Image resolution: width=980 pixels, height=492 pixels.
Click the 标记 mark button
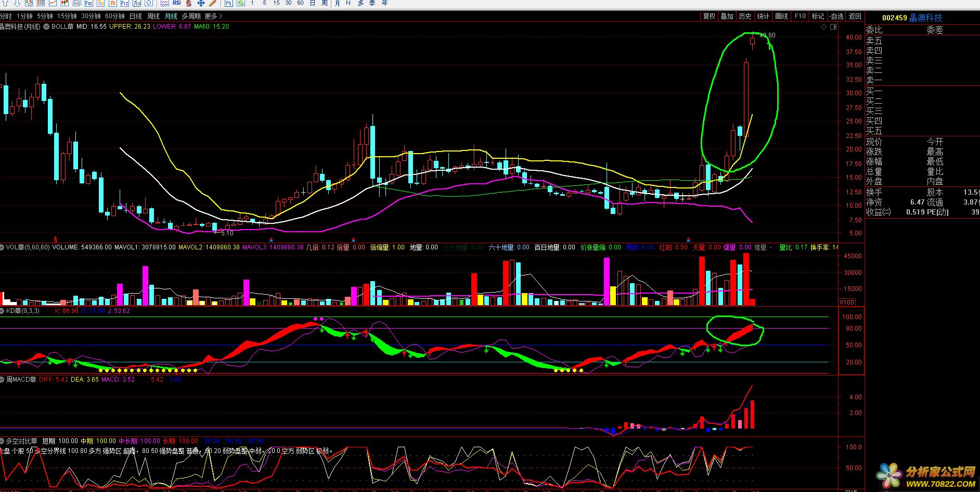(x=818, y=16)
